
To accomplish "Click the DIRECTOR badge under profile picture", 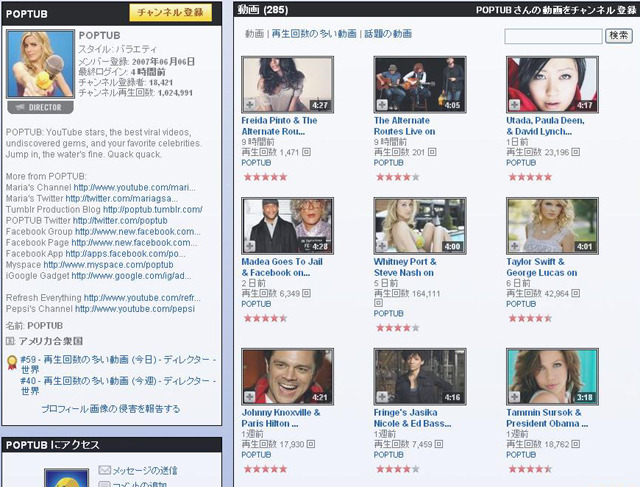I will [40, 107].
